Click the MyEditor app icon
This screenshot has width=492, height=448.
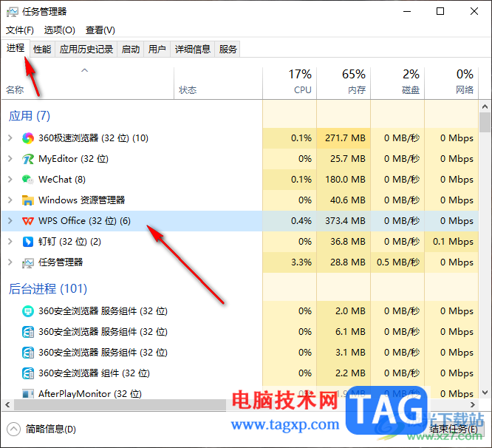pyautogui.click(x=28, y=159)
